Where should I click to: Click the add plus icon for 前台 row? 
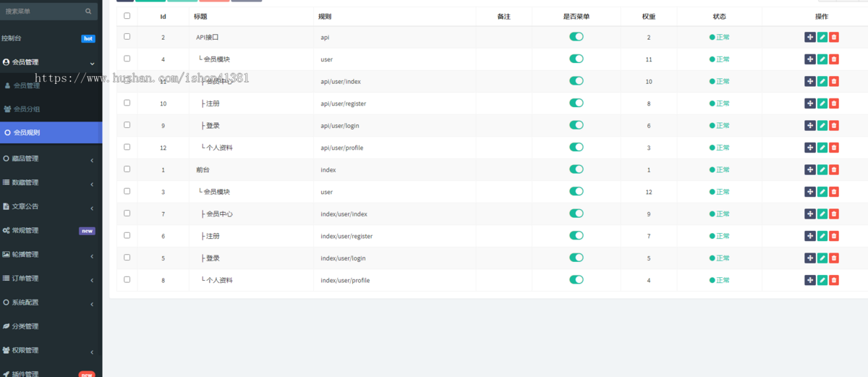(x=810, y=169)
